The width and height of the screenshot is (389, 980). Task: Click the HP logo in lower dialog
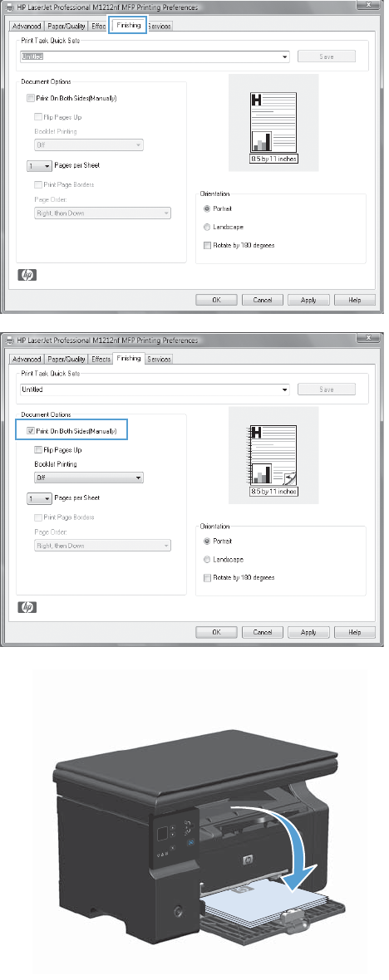28,607
